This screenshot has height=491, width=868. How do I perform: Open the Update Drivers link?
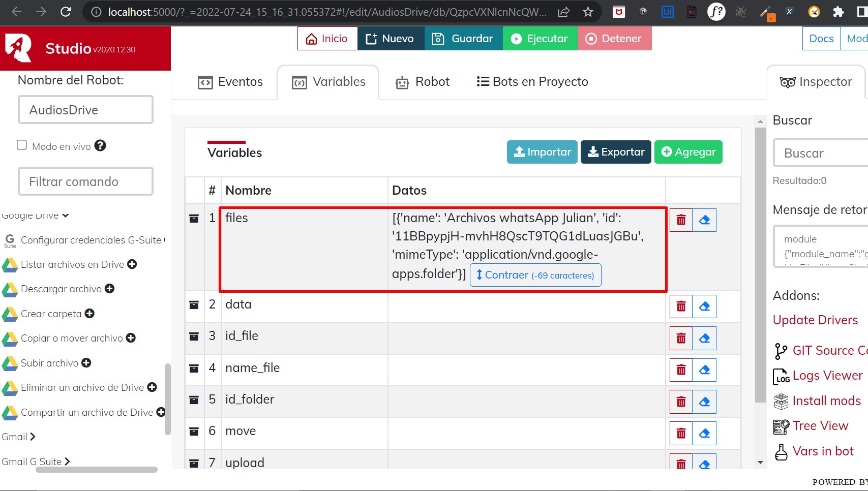coord(815,320)
